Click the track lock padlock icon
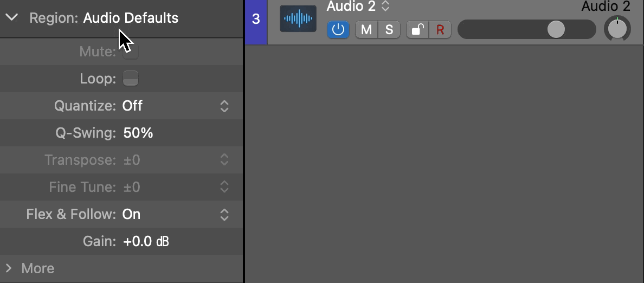 (x=417, y=30)
